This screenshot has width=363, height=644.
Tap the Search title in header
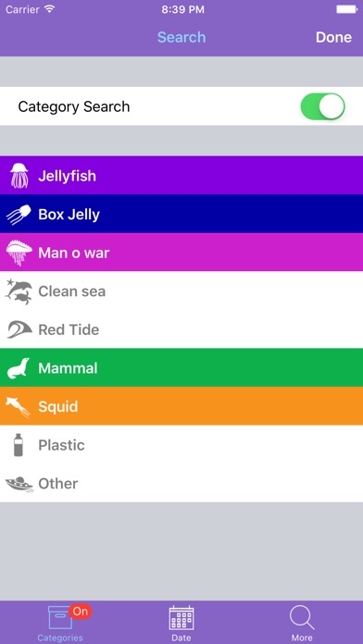(181, 37)
